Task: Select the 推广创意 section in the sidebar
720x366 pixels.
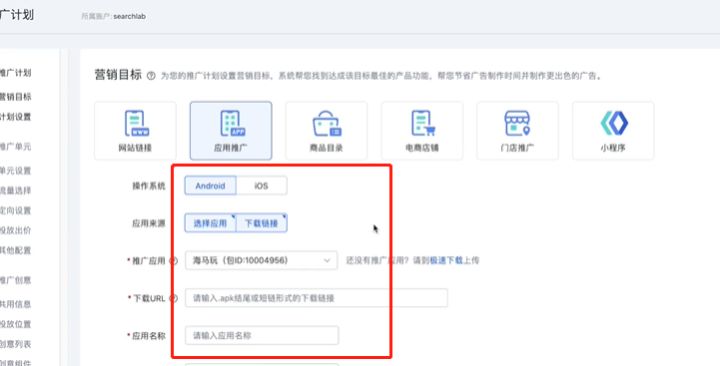Action: point(15,280)
